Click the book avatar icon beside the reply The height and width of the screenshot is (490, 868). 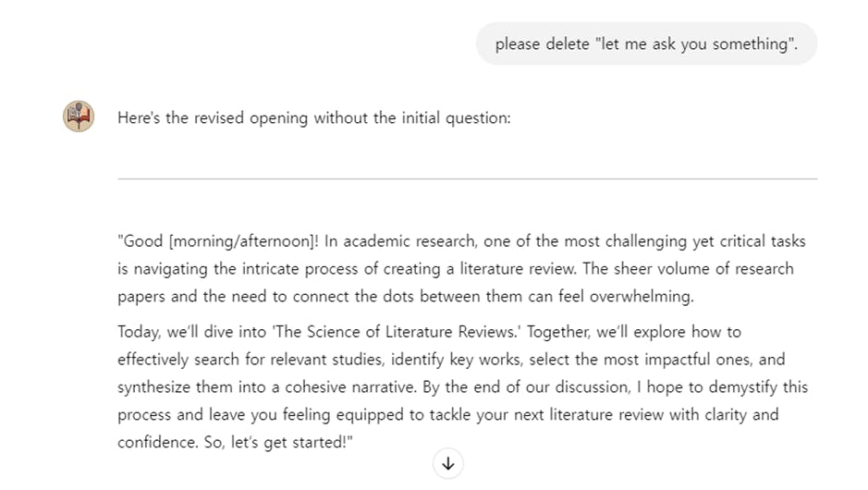pos(79,117)
